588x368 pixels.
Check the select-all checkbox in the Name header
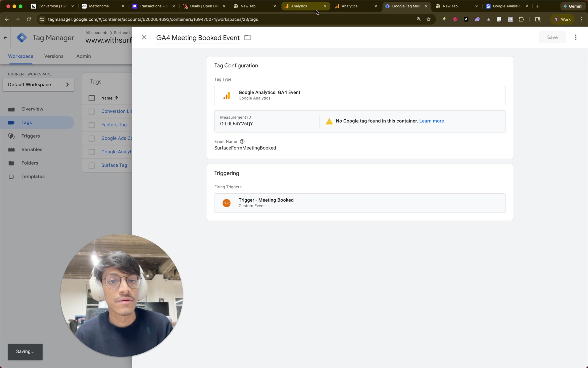(92, 98)
